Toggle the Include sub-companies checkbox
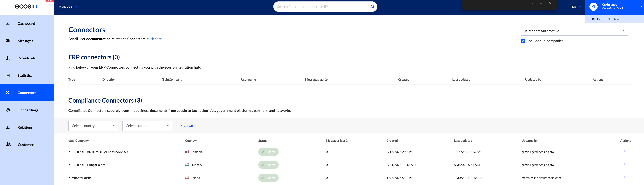Viewport: 644px width, 185px height. pyautogui.click(x=523, y=41)
